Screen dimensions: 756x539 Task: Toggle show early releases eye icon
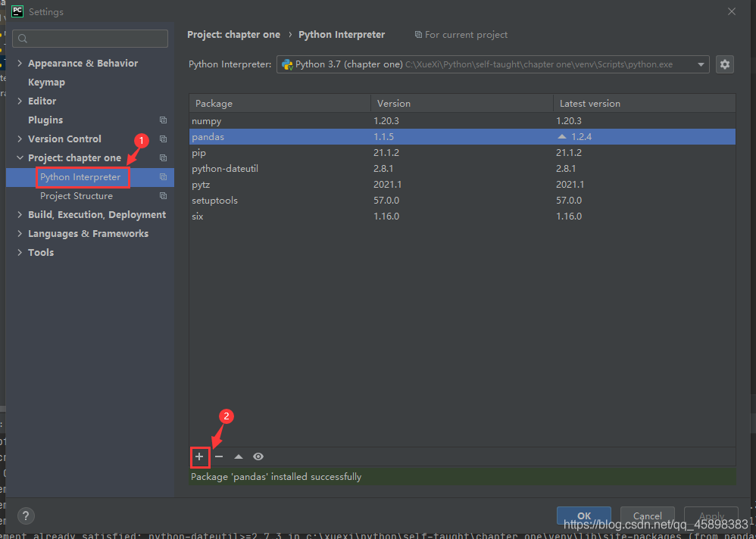258,456
